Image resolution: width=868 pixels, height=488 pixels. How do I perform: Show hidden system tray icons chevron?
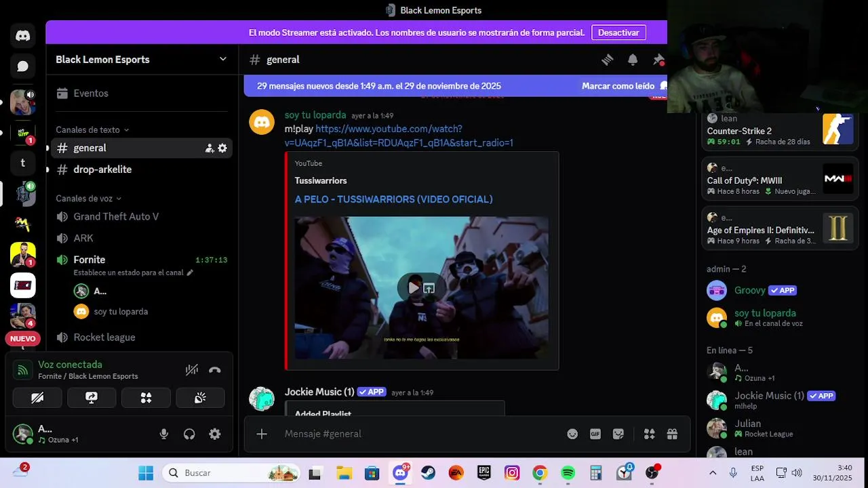[x=713, y=473]
